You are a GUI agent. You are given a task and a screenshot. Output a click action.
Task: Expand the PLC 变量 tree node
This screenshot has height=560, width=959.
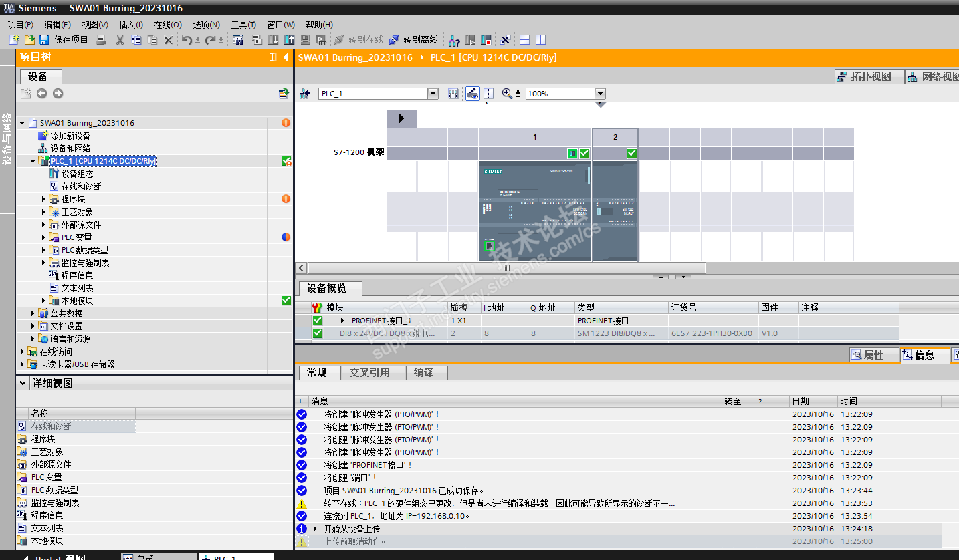pyautogui.click(x=44, y=237)
